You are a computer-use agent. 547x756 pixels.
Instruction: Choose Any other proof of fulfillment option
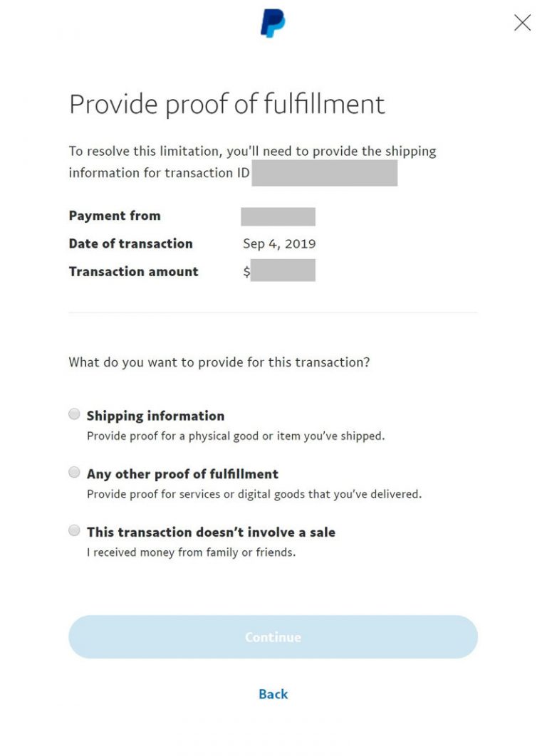pyautogui.click(x=73, y=472)
